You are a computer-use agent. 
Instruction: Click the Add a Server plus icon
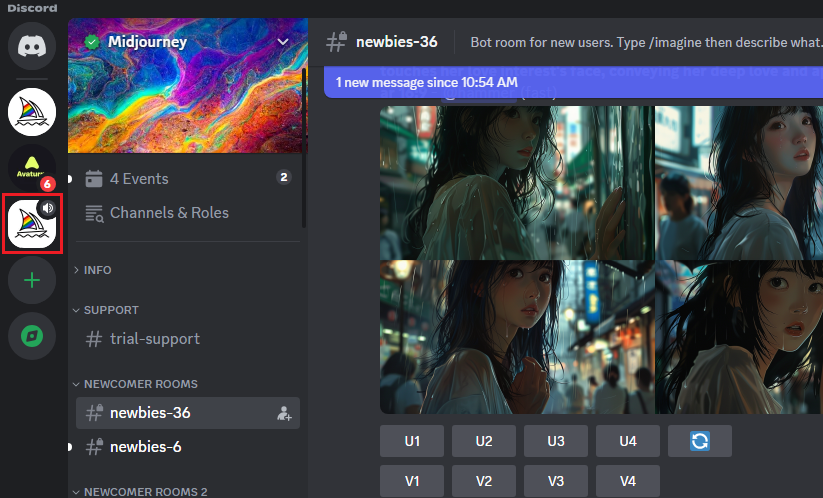32,280
